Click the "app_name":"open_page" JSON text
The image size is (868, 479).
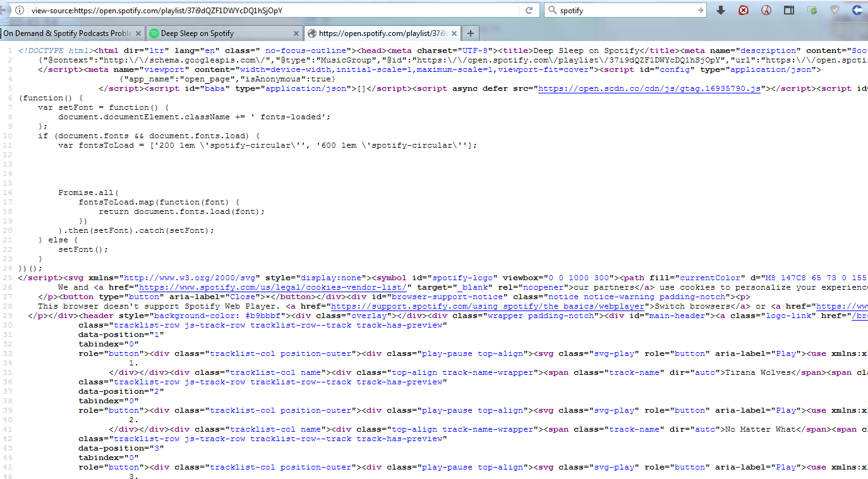coord(181,79)
